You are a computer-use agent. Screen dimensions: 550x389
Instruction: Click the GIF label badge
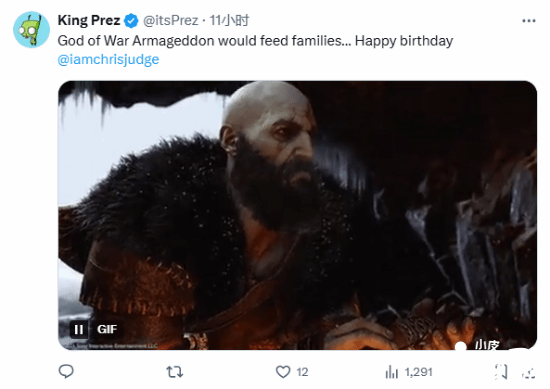[107, 329]
